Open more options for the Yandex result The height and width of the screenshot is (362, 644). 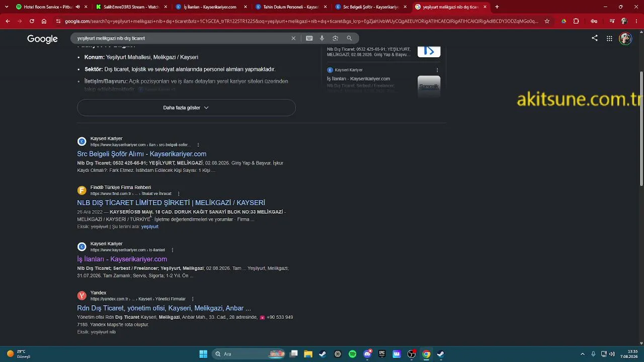coord(193,299)
